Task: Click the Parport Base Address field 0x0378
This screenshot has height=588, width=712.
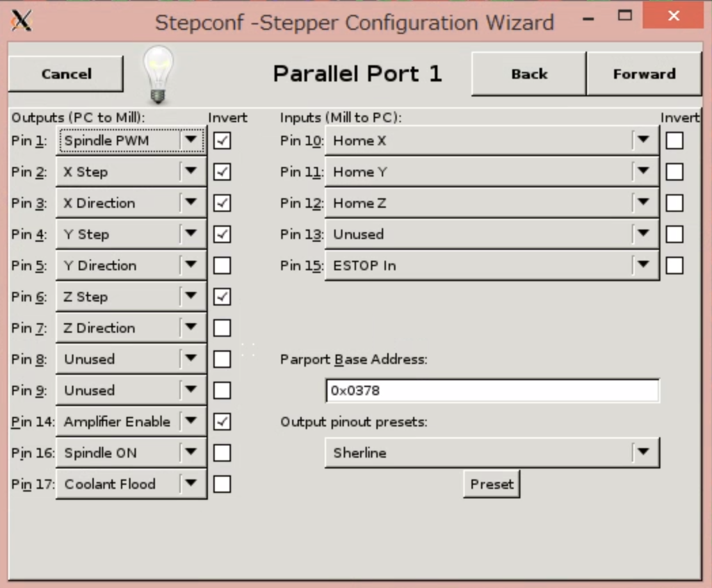Action: [492, 391]
